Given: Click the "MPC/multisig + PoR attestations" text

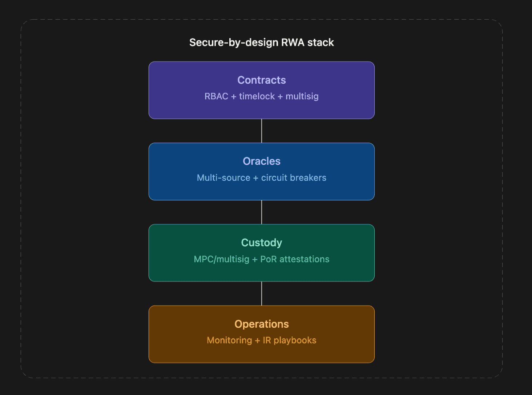Looking at the screenshot, I should [x=262, y=259].
